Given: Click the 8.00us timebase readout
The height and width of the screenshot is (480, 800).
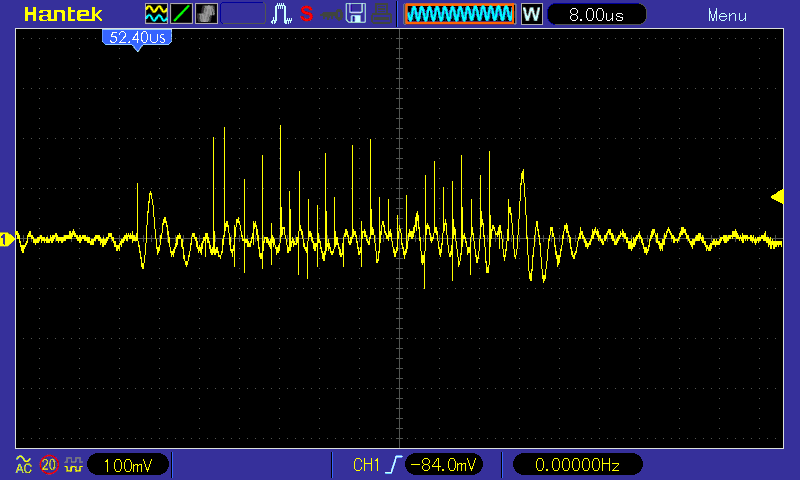Looking at the screenshot, I should click(596, 14).
